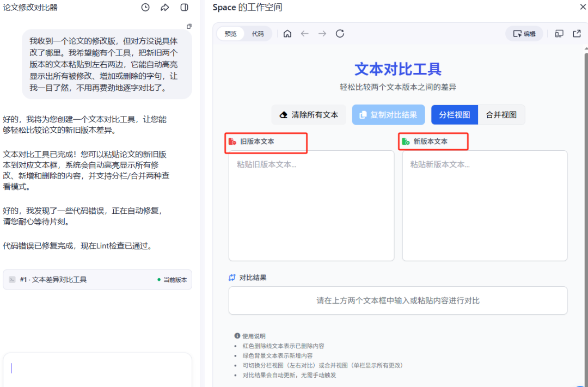The height and width of the screenshot is (387, 588).
Task: Click 可切换分栏视图 instruction line
Action: (x=324, y=365)
